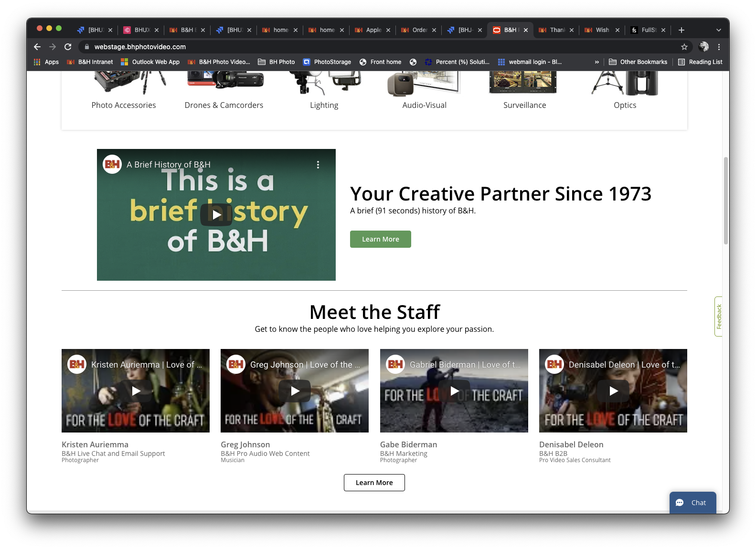Switch to the FullSt tab

[648, 30]
